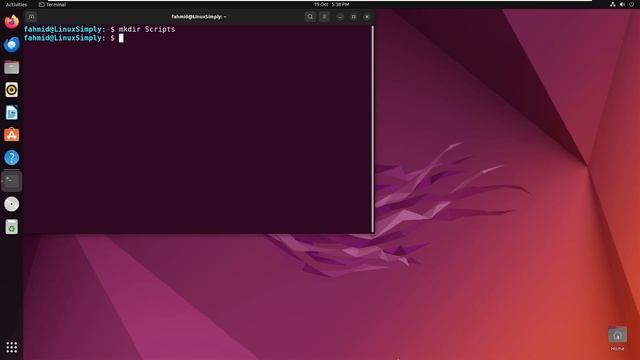The height and width of the screenshot is (360, 640).
Task: Minimize the terminal window
Action: pos(340,17)
